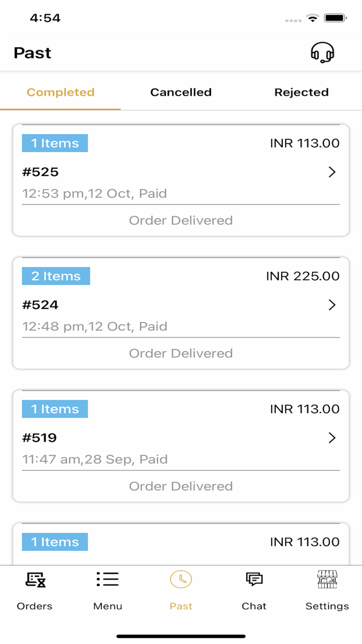The image size is (362, 644).
Task: Tap the Wi-Fi status icon
Action: click(312, 18)
